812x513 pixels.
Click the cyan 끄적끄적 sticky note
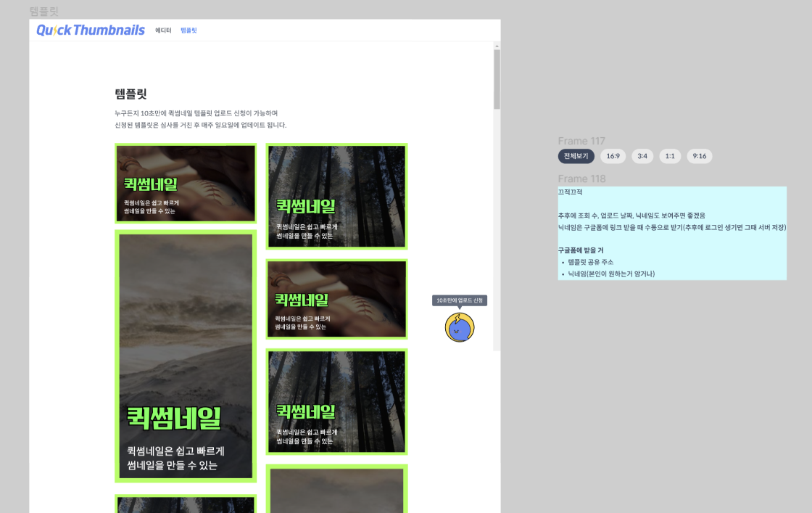click(x=671, y=234)
